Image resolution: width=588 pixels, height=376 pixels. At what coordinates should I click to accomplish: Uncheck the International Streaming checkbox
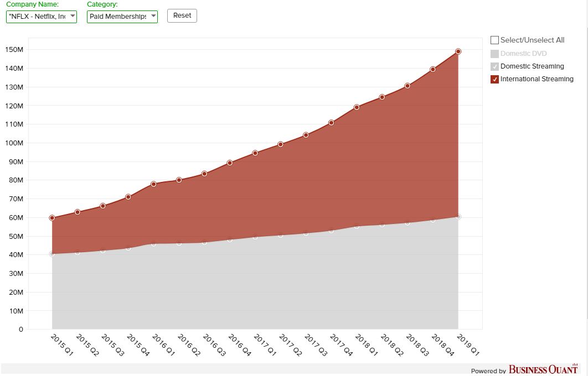pos(494,79)
